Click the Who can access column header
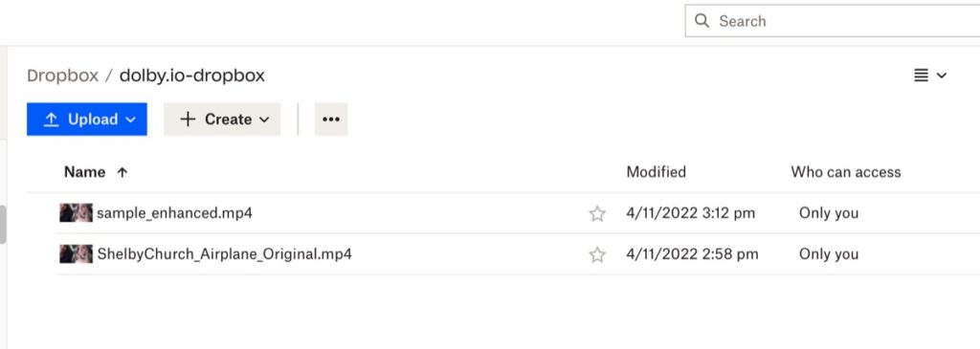Screen dimensions: 980x349 point(846,172)
